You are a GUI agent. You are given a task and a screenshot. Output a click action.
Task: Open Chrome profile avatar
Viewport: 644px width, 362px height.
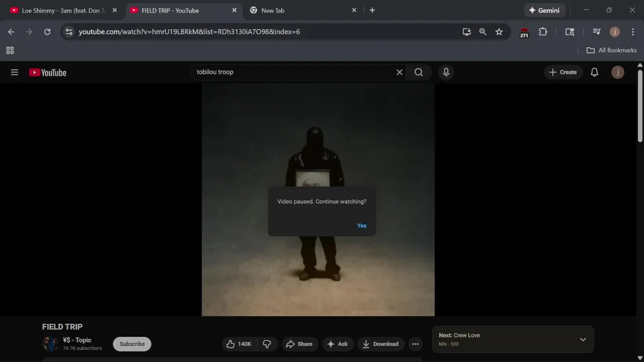tap(615, 32)
